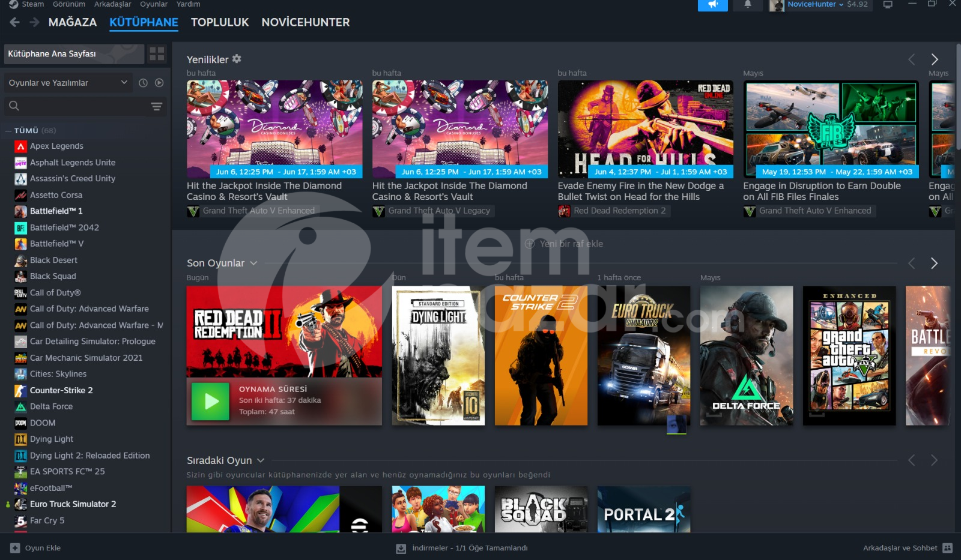Switch library to grid collections view
961x560 pixels.
[x=157, y=54]
